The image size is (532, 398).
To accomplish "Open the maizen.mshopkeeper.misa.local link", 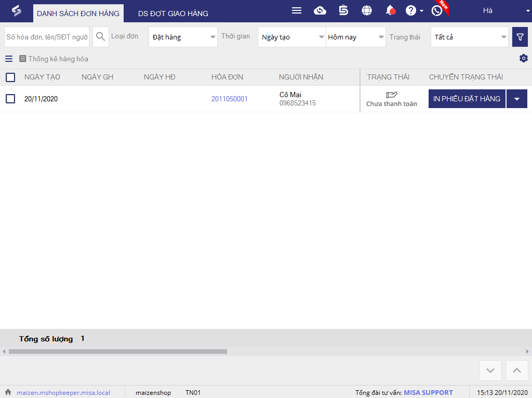I will (x=63, y=393).
